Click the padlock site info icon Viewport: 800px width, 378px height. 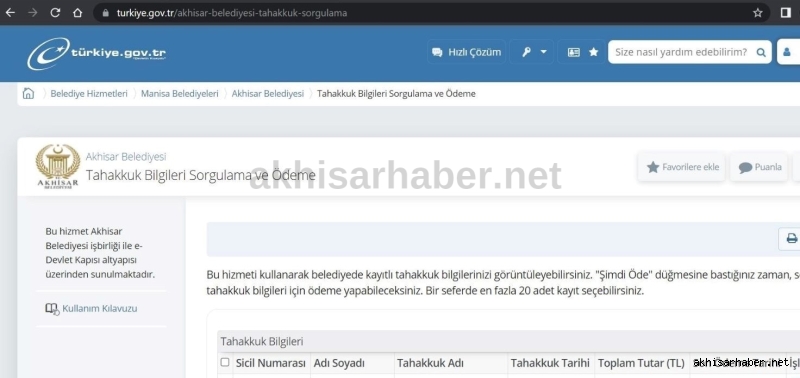pos(106,13)
